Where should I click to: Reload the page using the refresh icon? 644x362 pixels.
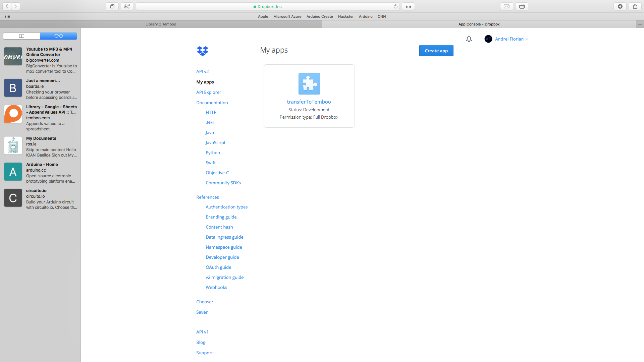[x=395, y=6]
